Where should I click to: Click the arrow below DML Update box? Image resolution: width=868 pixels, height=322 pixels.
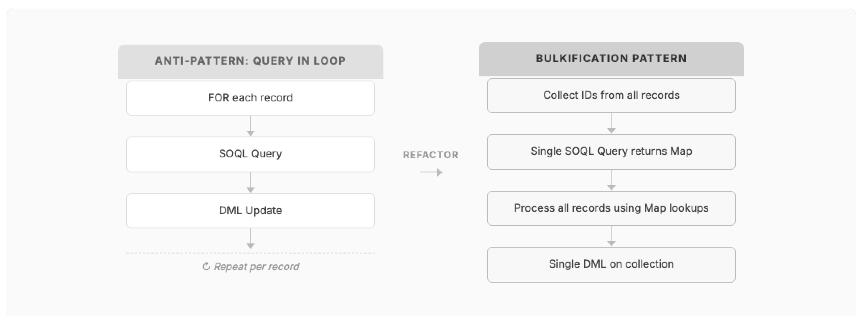click(x=250, y=239)
